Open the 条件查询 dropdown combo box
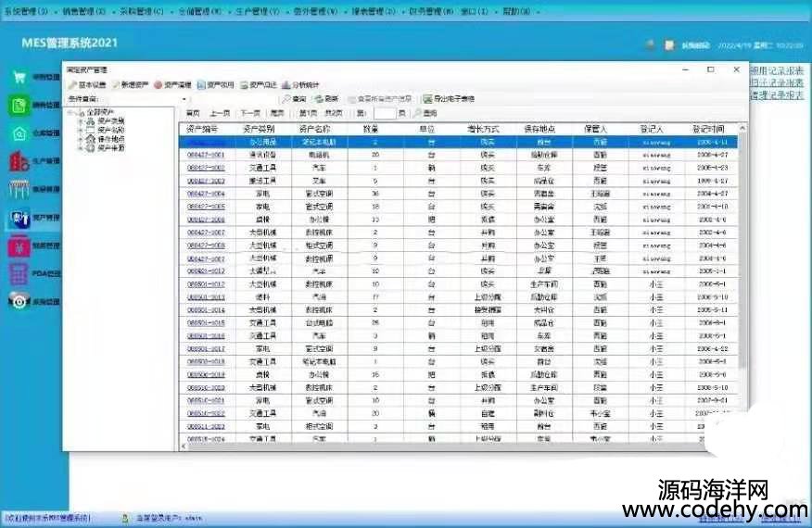This screenshot has height=528, width=812. pyautogui.click(x=184, y=99)
